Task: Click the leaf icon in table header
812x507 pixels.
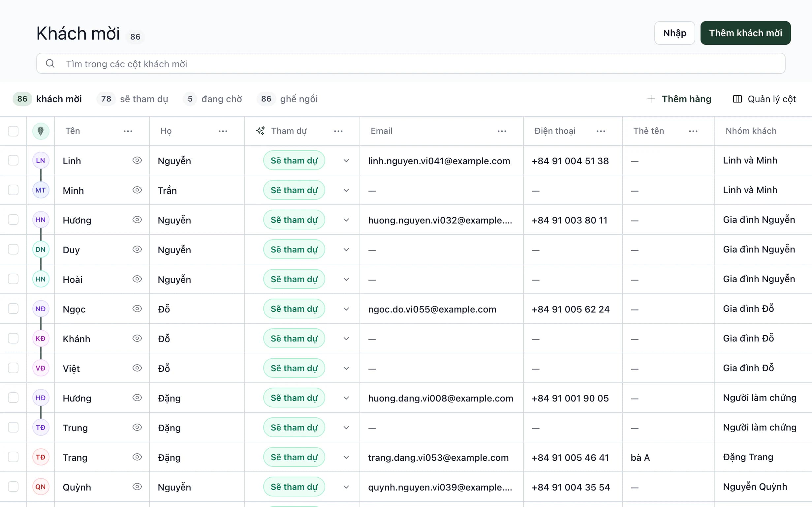Action: (x=41, y=131)
